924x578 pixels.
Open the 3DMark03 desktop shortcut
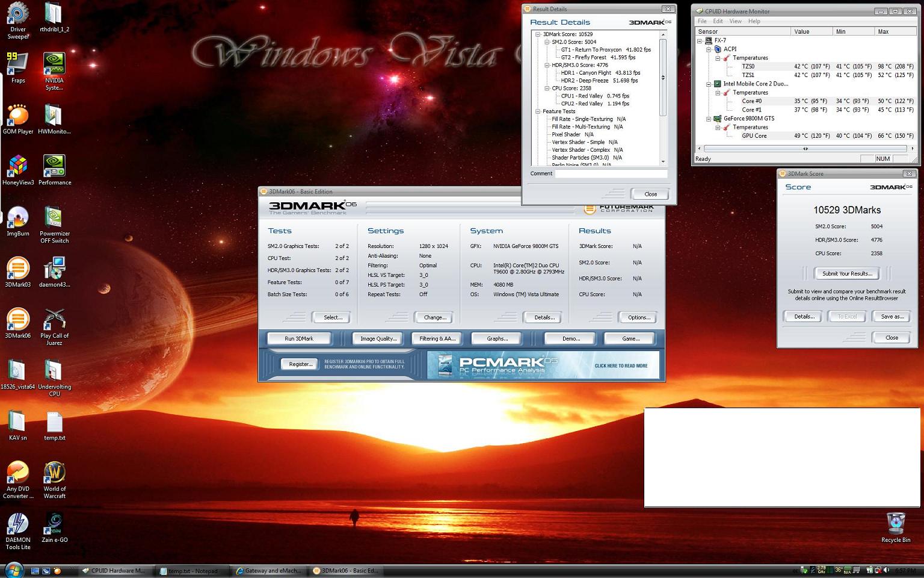pos(18,272)
